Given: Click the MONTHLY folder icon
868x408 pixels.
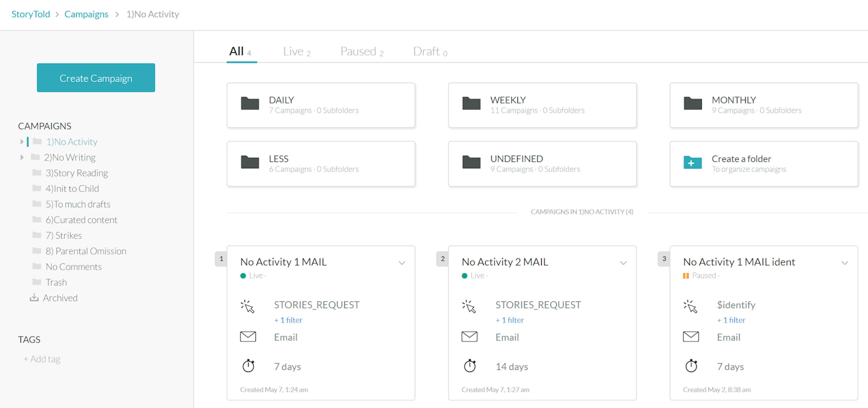Looking at the screenshot, I should [x=692, y=103].
